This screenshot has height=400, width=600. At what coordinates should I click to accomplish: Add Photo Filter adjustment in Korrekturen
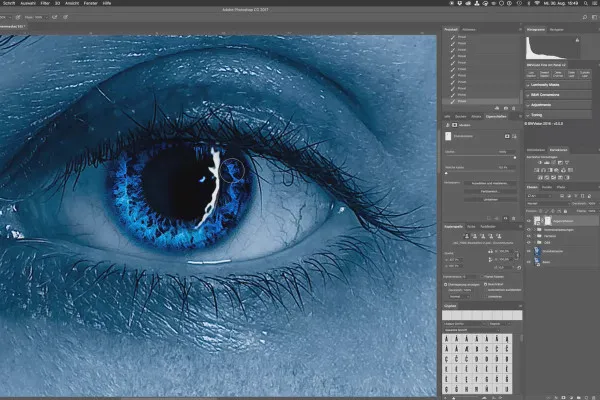(x=557, y=170)
